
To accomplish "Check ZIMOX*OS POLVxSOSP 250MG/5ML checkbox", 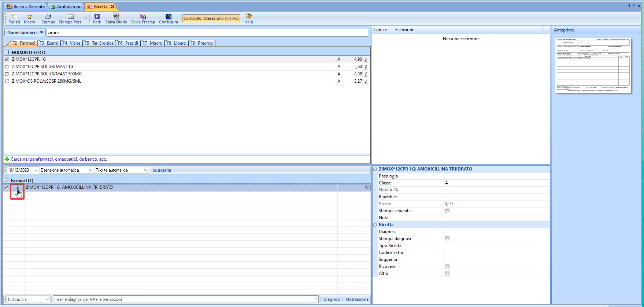I will [7, 81].
